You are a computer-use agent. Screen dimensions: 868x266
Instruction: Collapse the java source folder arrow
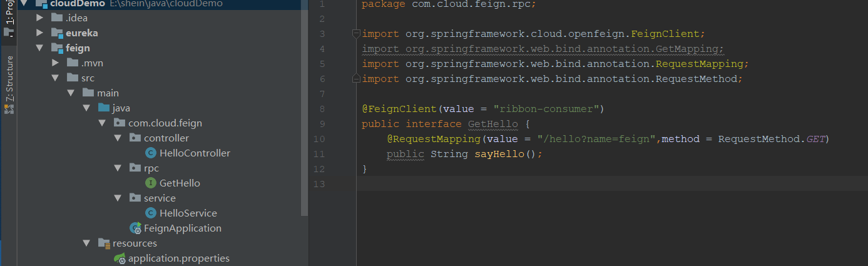tap(87, 108)
